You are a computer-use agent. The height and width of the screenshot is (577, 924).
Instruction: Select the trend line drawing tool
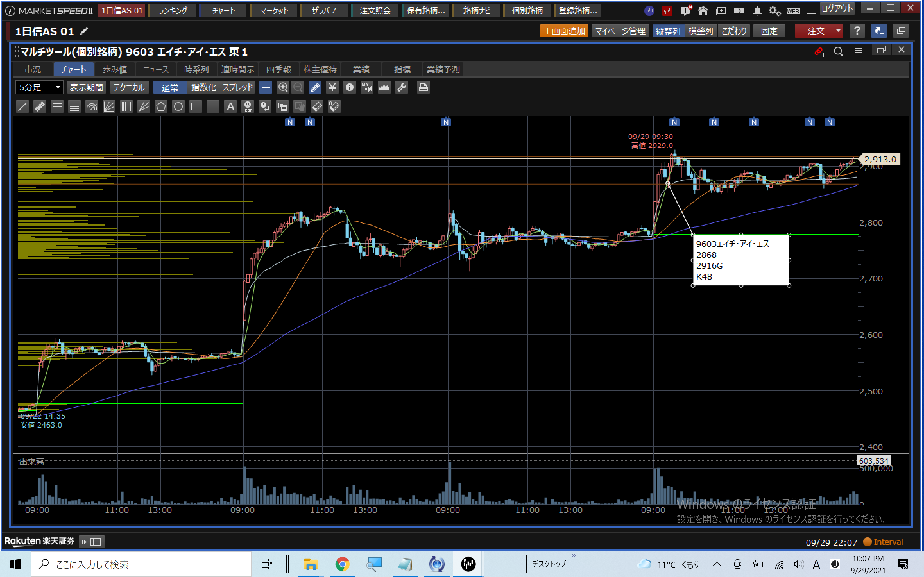[22, 106]
